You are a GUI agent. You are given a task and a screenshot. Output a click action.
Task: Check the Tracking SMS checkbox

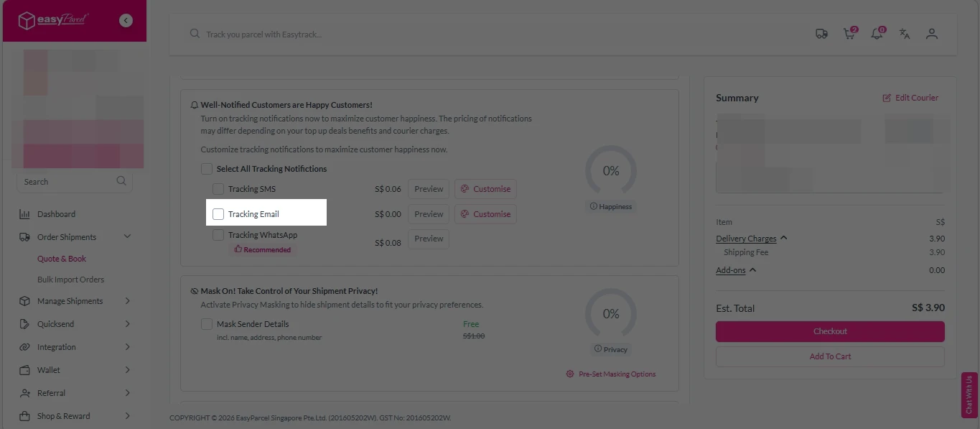tap(218, 189)
